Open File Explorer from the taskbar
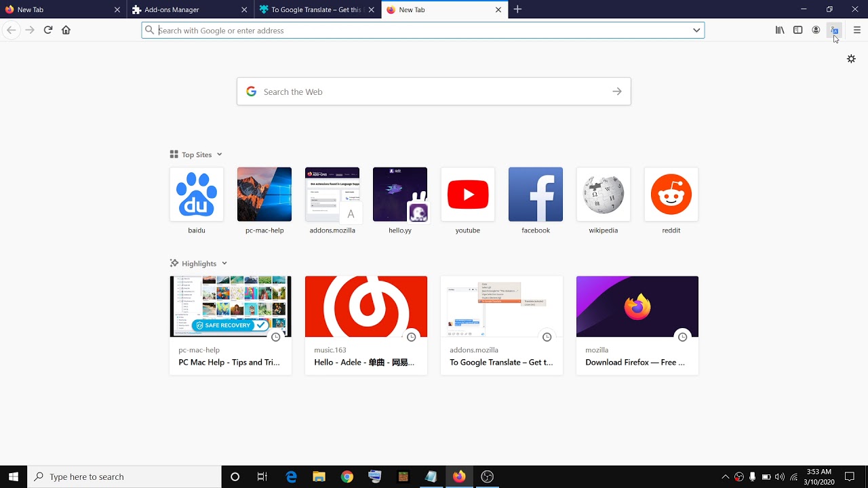This screenshot has height=488, width=868. click(x=319, y=476)
